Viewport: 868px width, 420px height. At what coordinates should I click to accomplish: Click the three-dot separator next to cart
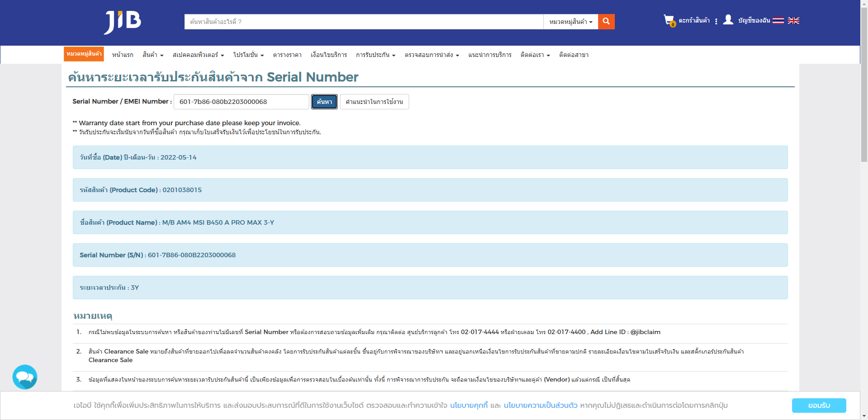point(716,21)
